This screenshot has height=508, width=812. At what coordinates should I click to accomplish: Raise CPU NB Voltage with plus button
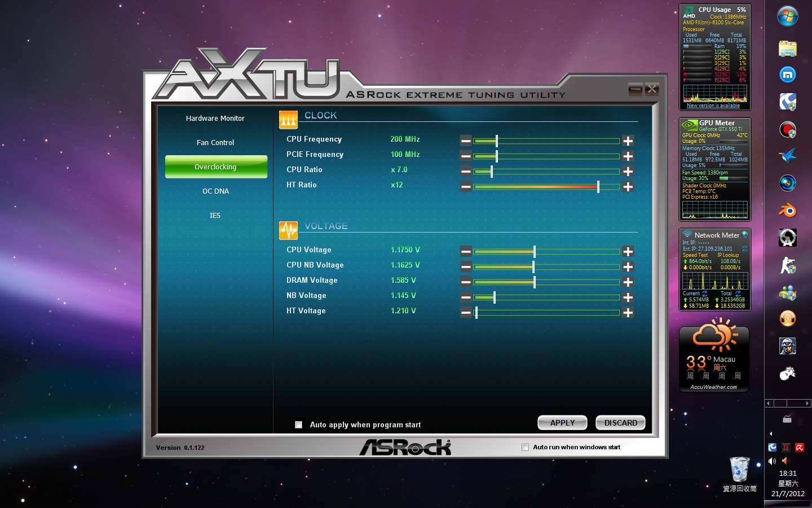click(628, 266)
